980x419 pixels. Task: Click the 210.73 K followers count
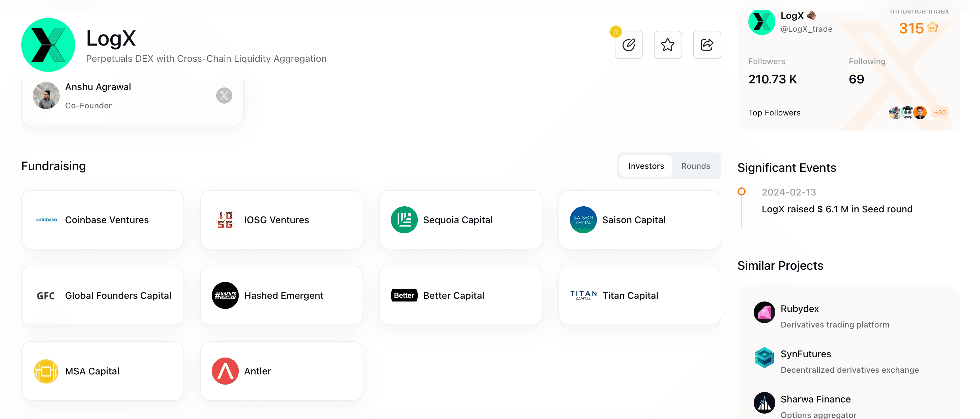pos(773,79)
